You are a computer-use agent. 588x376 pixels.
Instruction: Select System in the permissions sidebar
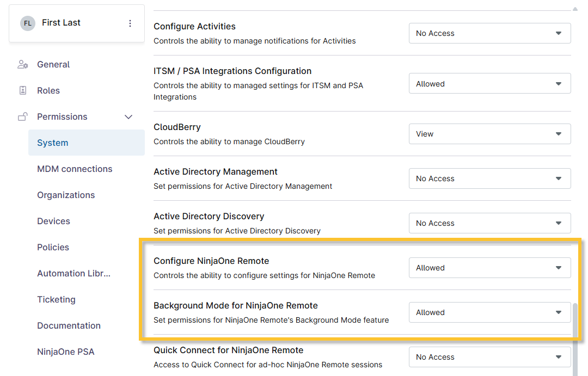(x=53, y=143)
